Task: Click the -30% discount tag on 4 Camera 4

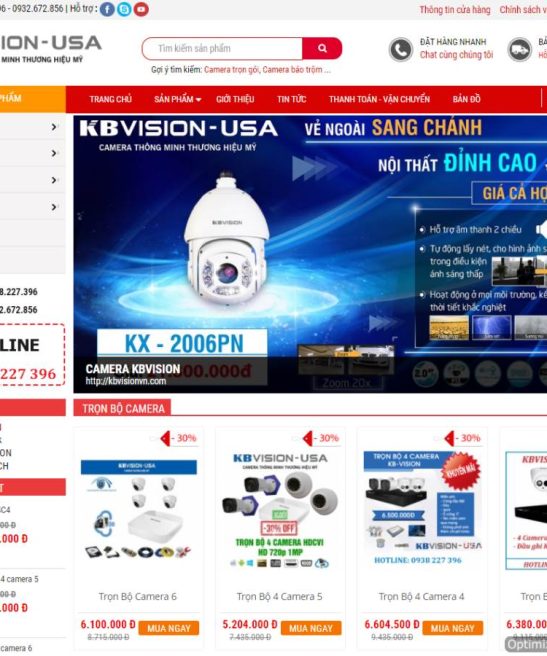Action: coord(462,438)
